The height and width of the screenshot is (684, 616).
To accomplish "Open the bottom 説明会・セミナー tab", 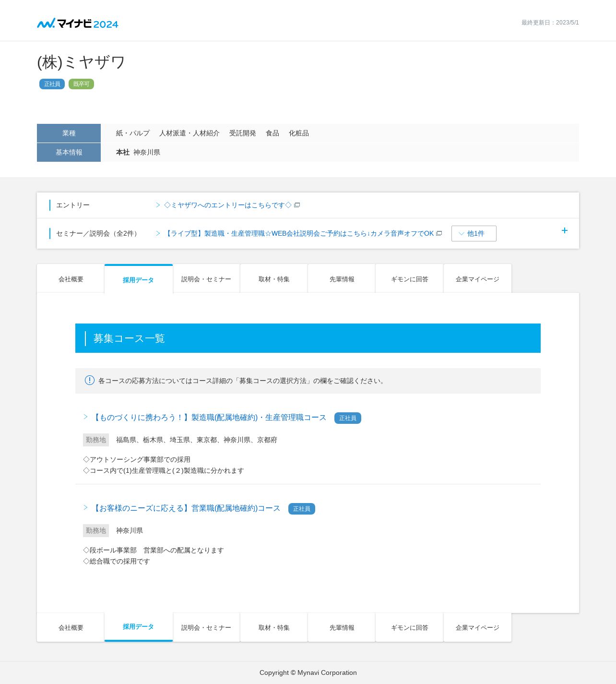I will pos(206,627).
